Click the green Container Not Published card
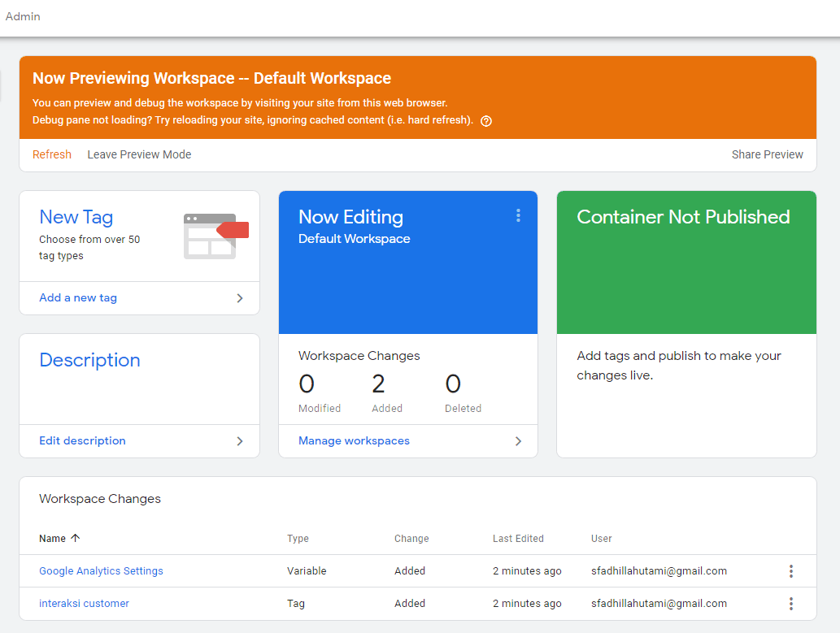This screenshot has height=633, width=840. 686,268
